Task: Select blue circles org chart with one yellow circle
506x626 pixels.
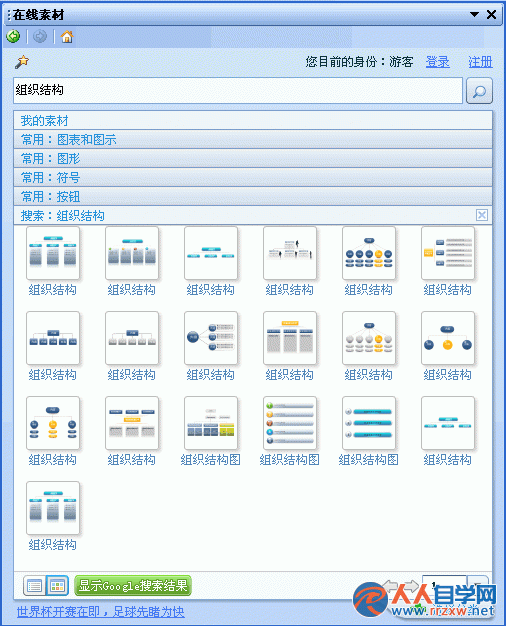Action: (369, 253)
